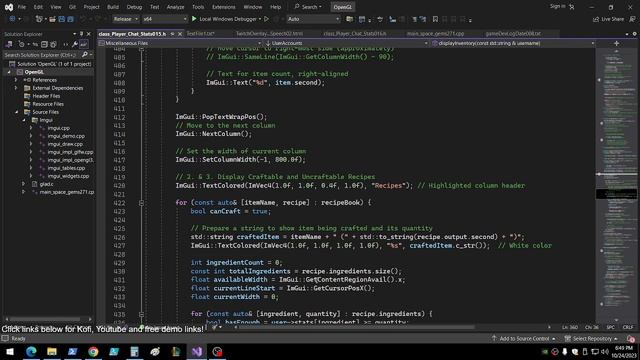This screenshot has width=640, height=360.
Task: Collapse the Imgui folder
Action: tap(24, 120)
